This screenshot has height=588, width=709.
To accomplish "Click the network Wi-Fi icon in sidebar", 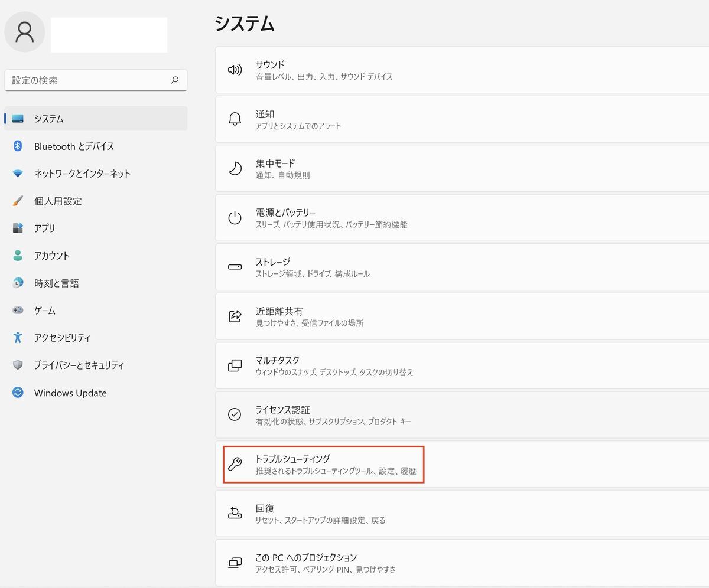I will 18,174.
